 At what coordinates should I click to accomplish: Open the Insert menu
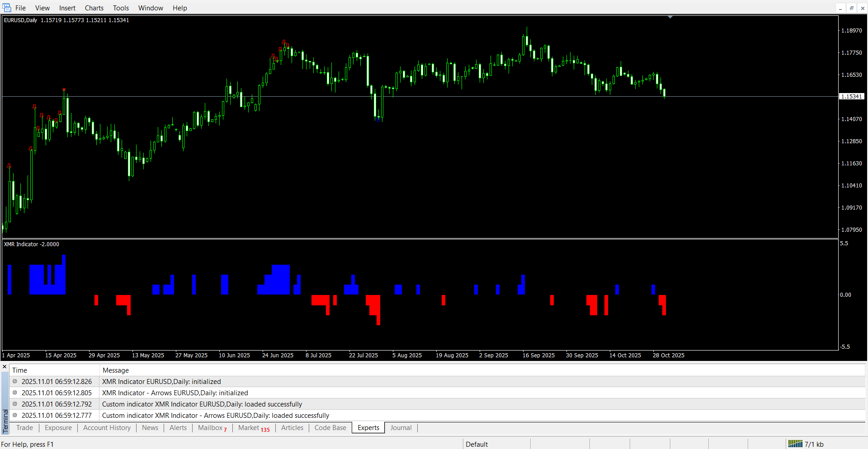[x=67, y=8]
